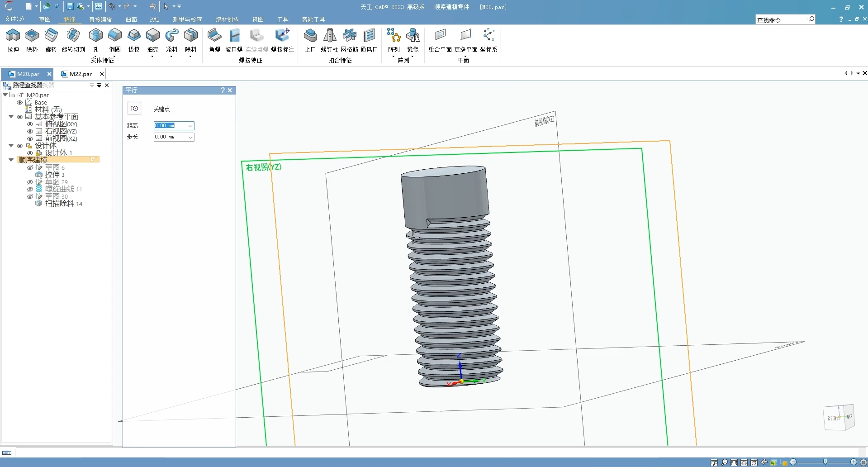Screen dimensions: 868x467
Task: Toggle visibility of 设计体 group
Action: click(x=19, y=146)
